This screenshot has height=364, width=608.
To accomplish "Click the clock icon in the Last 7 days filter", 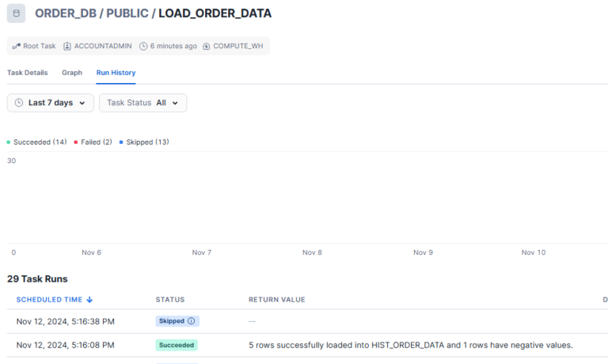I will [x=19, y=103].
